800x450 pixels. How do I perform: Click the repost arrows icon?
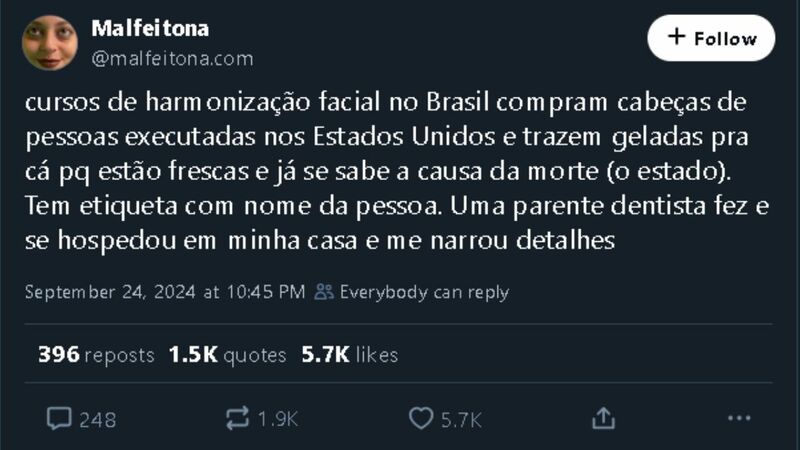(237, 419)
